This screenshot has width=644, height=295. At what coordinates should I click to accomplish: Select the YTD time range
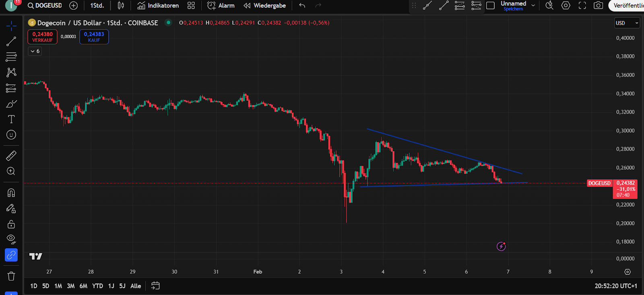point(97,286)
